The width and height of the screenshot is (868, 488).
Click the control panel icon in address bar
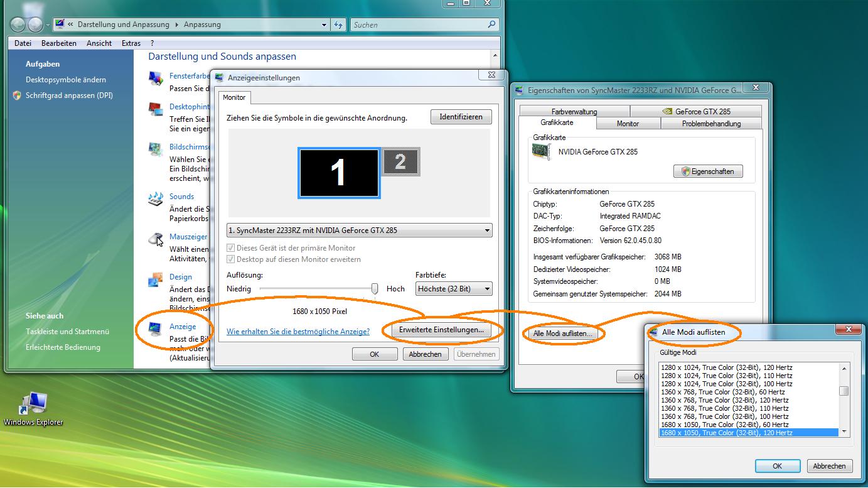pyautogui.click(x=60, y=24)
